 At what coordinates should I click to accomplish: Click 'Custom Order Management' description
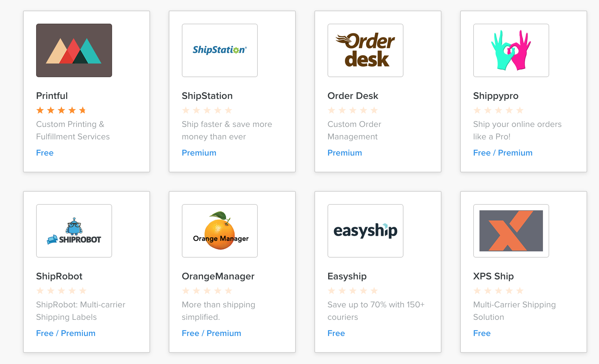point(354,130)
